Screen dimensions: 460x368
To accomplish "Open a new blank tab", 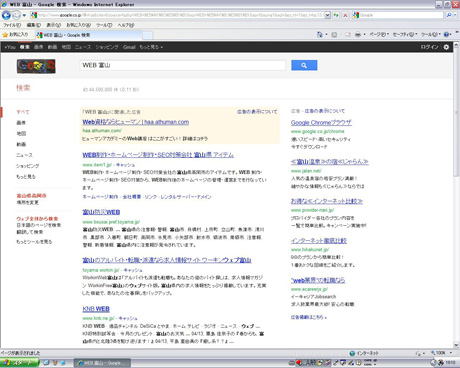I will point(148,35).
